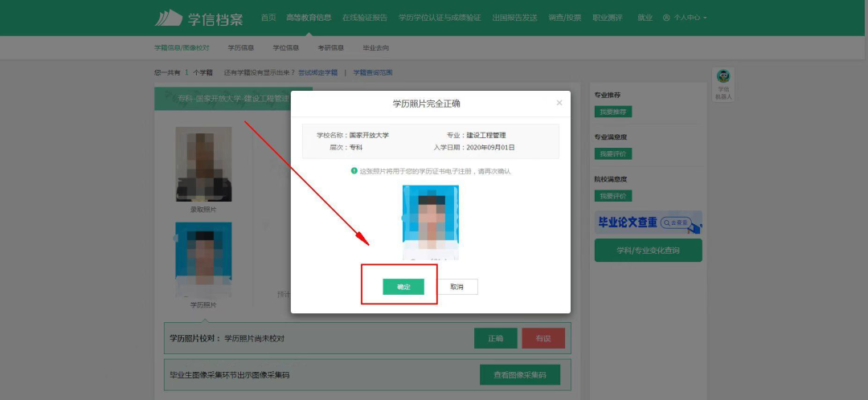Open 职业测评 menu

coord(608,18)
